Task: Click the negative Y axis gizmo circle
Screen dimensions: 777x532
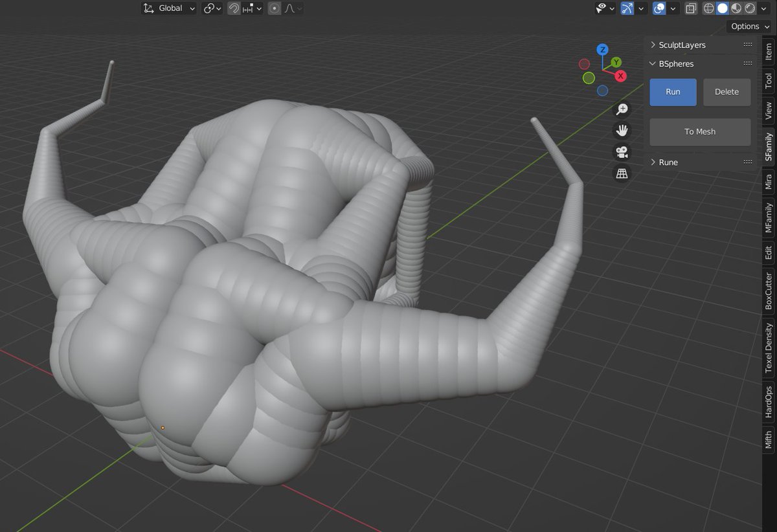Action: point(589,78)
